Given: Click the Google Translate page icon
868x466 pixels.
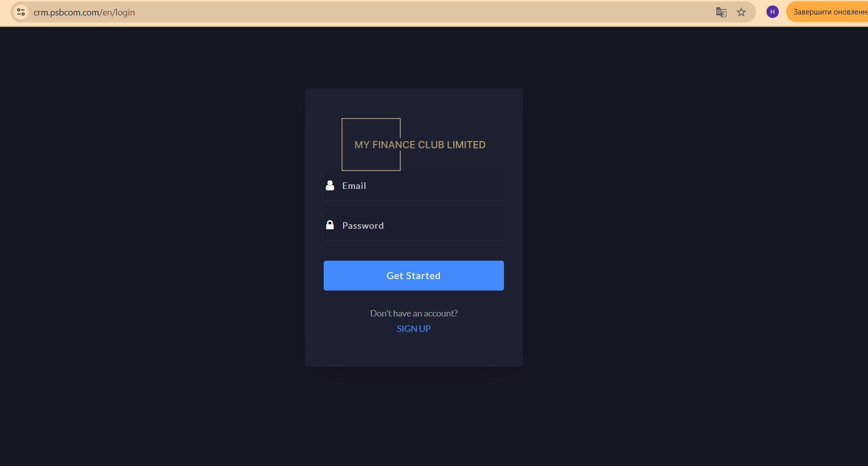Looking at the screenshot, I should pos(721,12).
